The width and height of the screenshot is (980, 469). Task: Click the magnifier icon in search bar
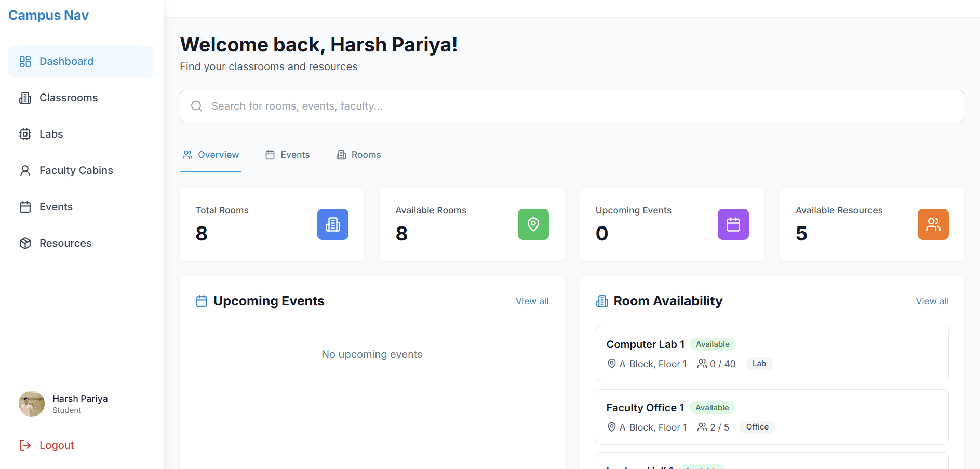tap(196, 106)
